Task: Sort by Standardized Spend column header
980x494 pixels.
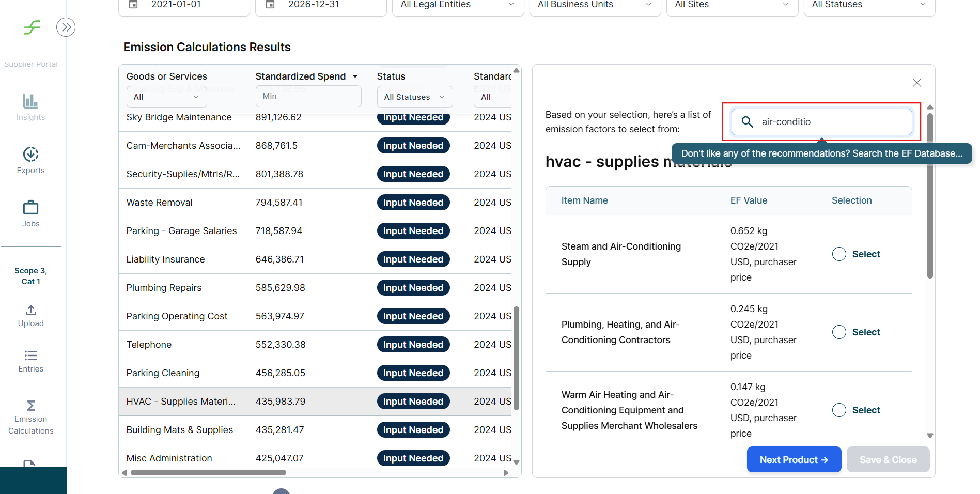Action: (x=301, y=76)
